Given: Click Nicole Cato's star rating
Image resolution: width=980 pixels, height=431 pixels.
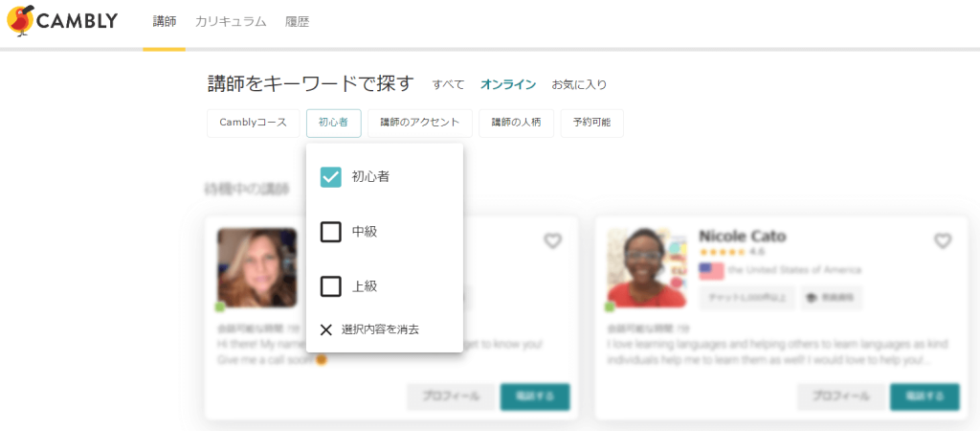Looking at the screenshot, I should (723, 252).
